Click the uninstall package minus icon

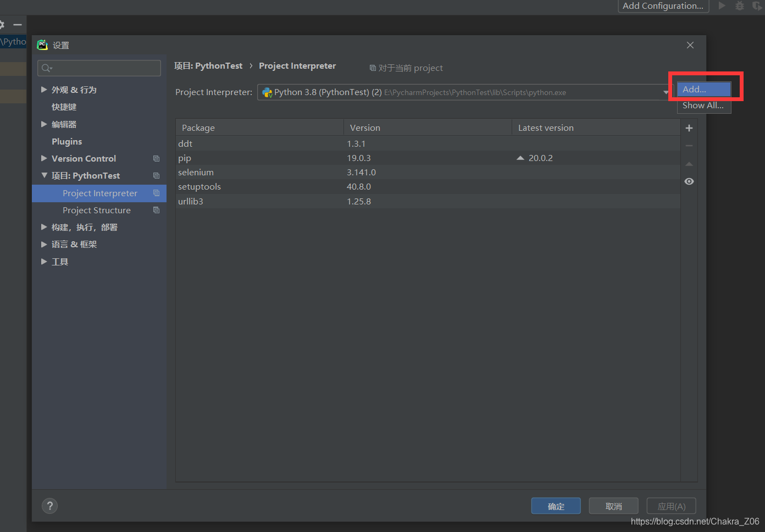[x=689, y=146]
